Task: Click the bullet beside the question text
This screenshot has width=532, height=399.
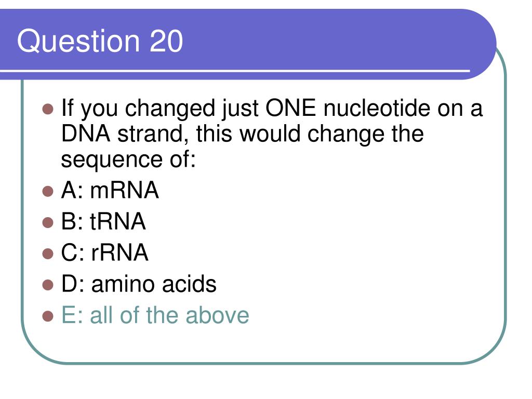Action: tap(48, 110)
